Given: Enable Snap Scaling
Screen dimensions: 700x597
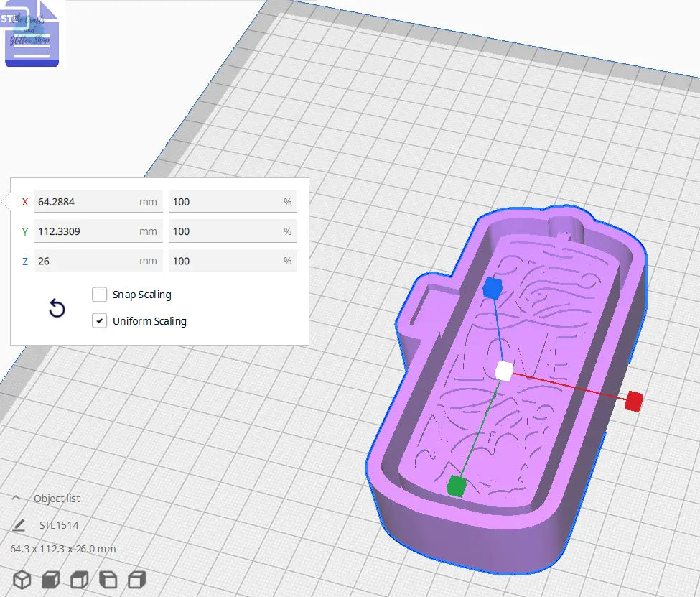Looking at the screenshot, I should click(99, 294).
